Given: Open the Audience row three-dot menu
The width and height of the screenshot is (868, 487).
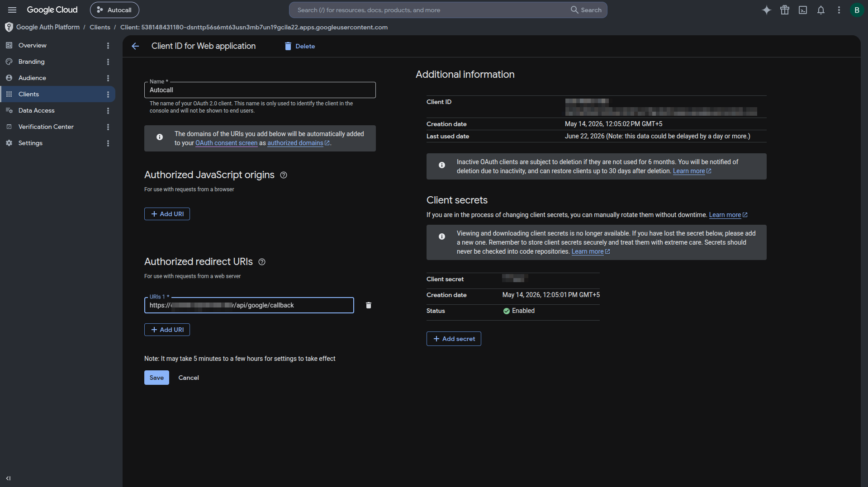Looking at the screenshot, I should [108, 78].
